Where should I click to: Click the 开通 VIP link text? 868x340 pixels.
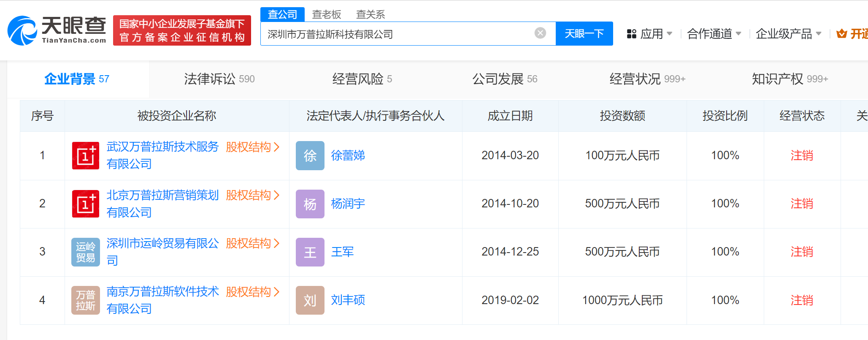pos(859,33)
